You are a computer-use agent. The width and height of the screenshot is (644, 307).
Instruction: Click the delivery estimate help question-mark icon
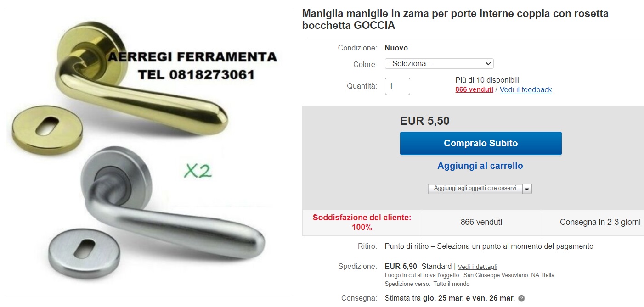(521, 298)
